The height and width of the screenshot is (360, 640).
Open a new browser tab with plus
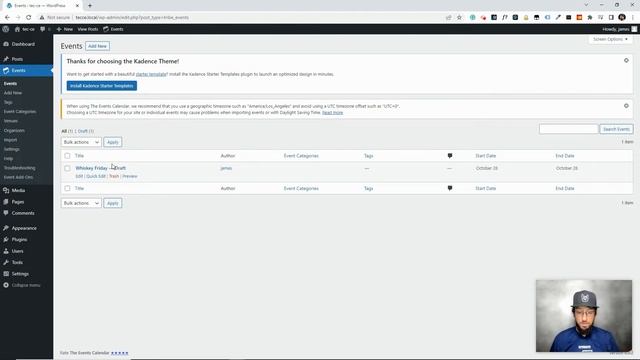pyautogui.click(x=90, y=5)
